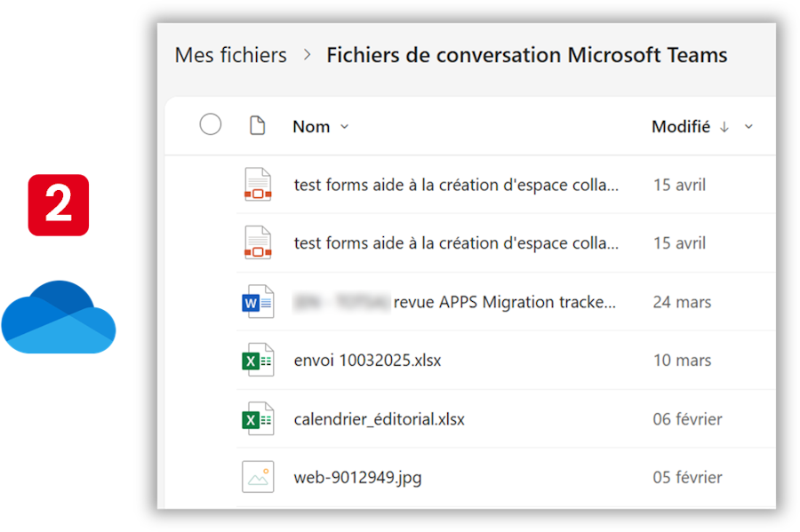Viewport: 800px width, 532px height.
Task: Open the revue APPS Migration tracker document
Action: 504,302
